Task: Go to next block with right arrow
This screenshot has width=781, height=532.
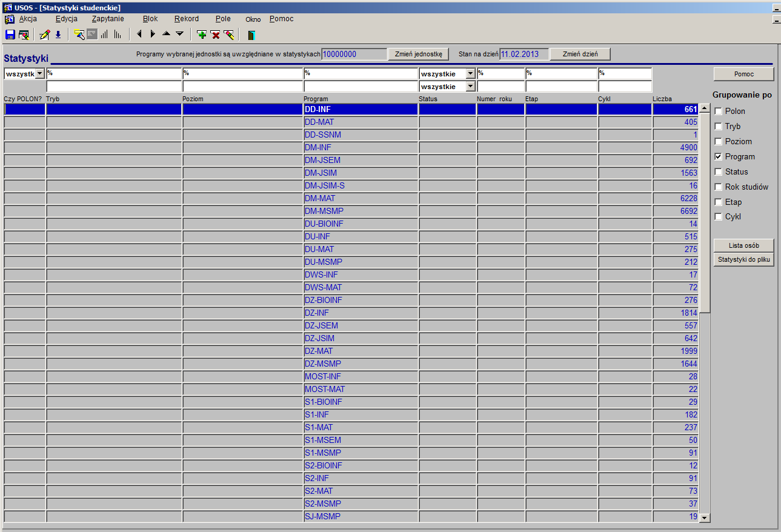Action: point(153,34)
